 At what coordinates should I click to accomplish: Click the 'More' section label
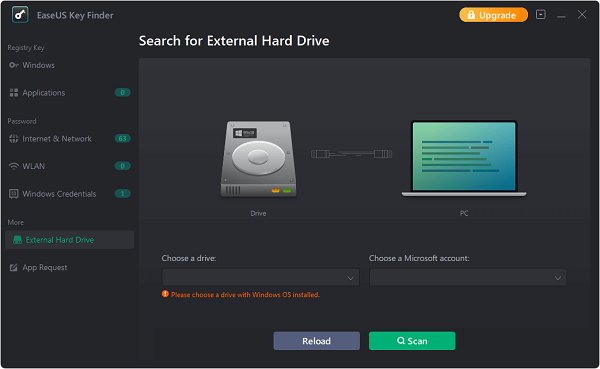coord(15,222)
